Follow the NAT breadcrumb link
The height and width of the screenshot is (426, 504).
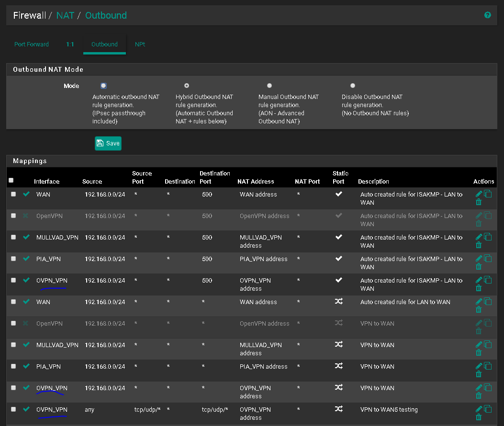tap(65, 15)
